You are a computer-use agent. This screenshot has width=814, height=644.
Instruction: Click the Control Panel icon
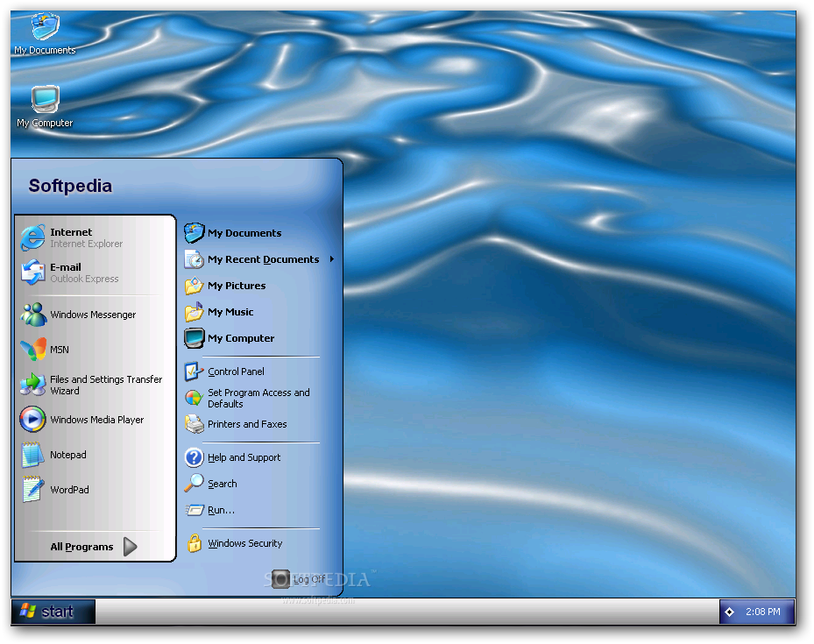click(195, 372)
